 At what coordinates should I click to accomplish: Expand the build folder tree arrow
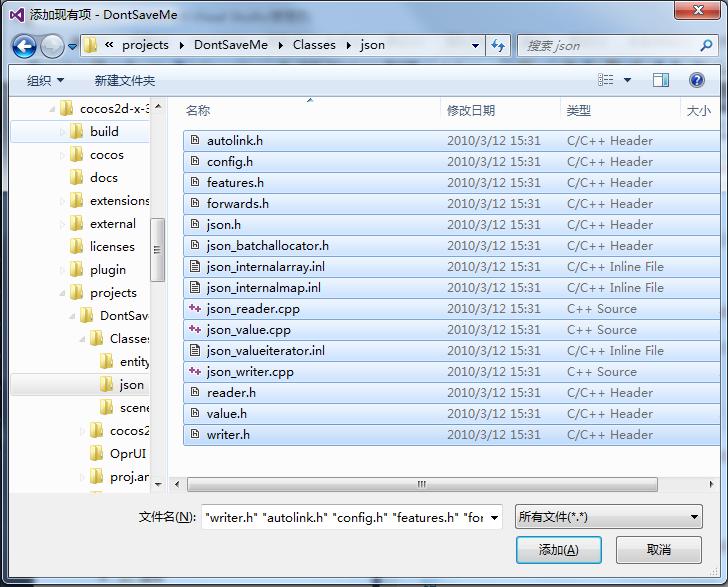62,132
